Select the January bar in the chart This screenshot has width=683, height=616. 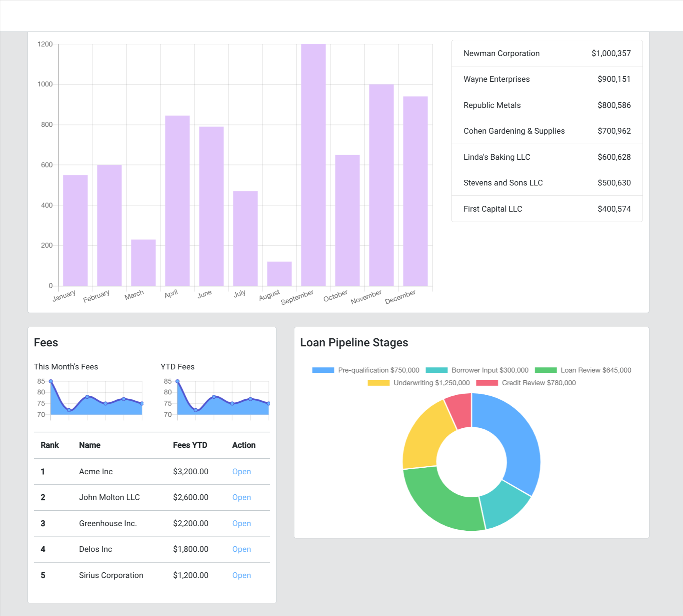coord(75,230)
